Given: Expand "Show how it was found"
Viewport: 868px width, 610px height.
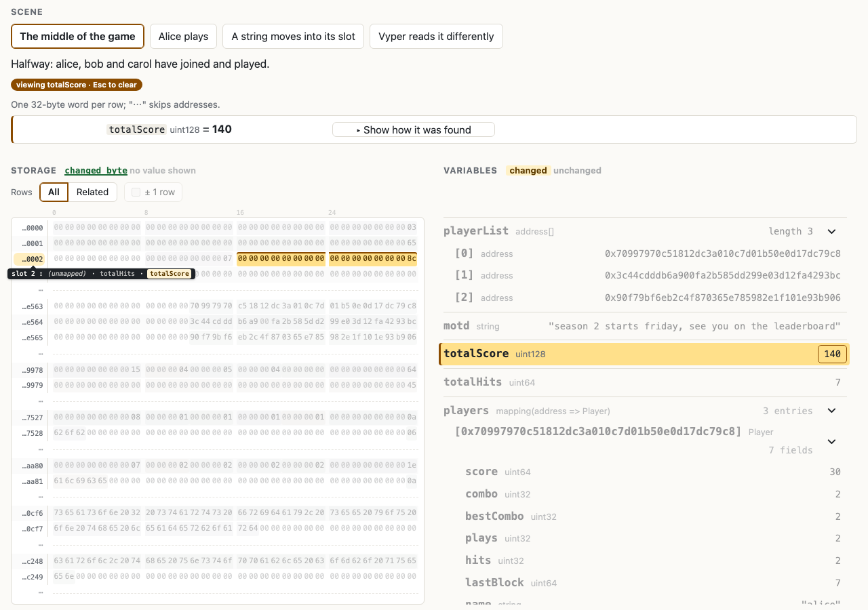Looking at the screenshot, I should 413,129.
